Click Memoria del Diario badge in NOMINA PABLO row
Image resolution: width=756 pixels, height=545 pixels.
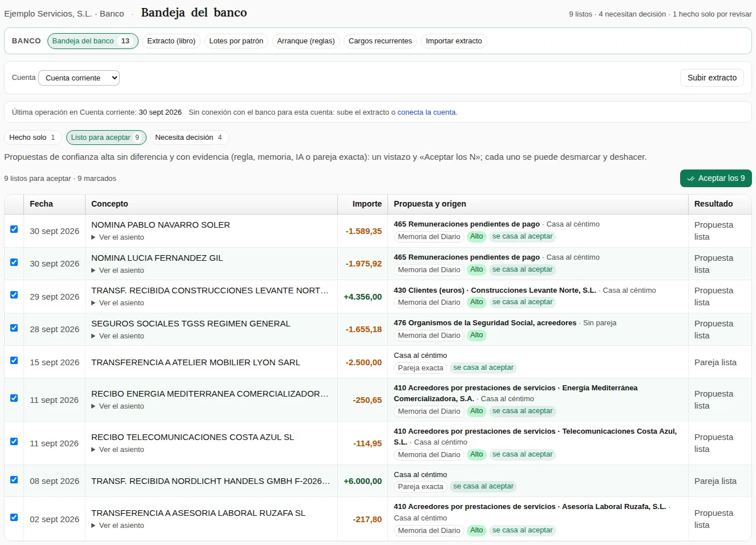coord(429,237)
